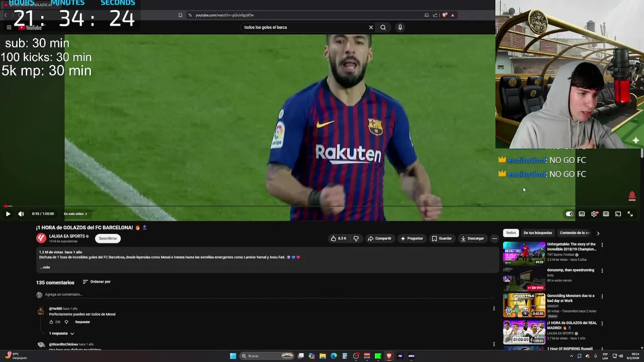Enter full screen mode

pos(630,214)
